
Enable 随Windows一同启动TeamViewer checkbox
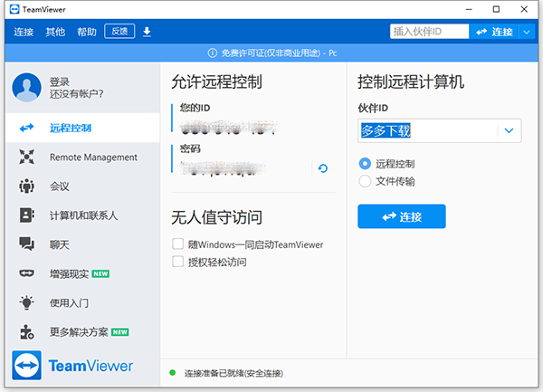point(178,244)
